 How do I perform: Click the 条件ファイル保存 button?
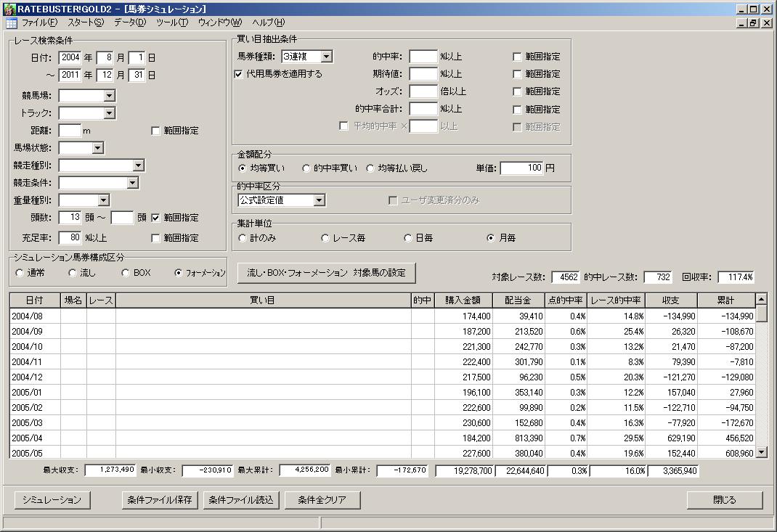[160, 500]
